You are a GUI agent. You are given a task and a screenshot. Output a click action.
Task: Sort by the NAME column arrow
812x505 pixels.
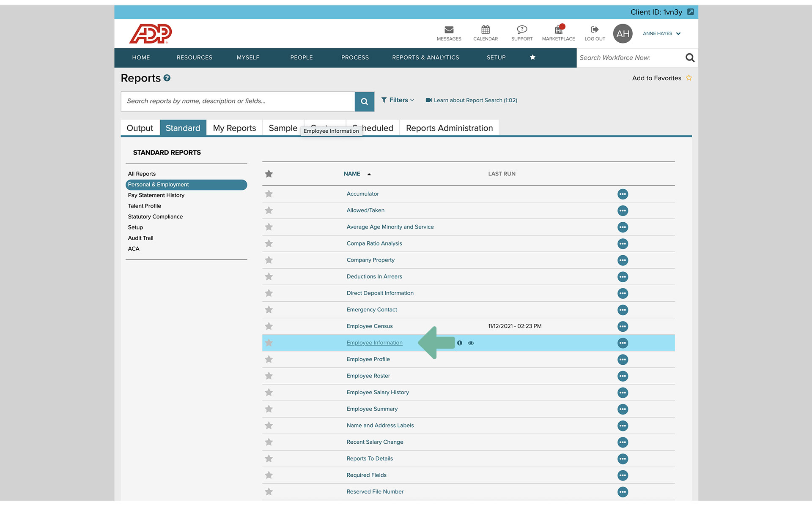tap(369, 174)
